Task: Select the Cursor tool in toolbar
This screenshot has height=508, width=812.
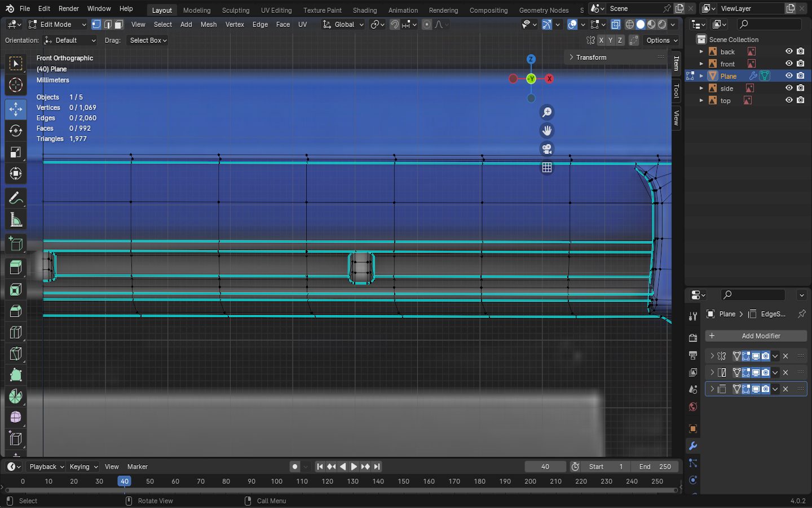Action: tap(16, 85)
